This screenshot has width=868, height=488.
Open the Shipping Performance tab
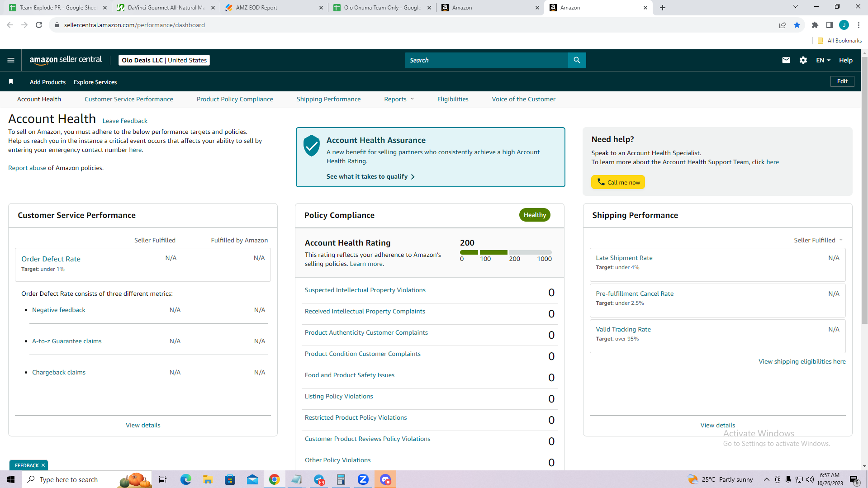[x=329, y=99]
